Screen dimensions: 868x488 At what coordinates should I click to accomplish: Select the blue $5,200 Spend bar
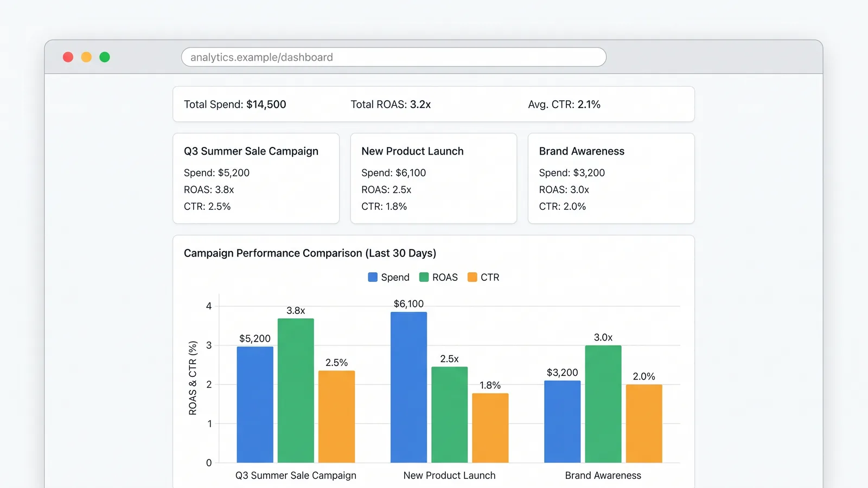255,404
